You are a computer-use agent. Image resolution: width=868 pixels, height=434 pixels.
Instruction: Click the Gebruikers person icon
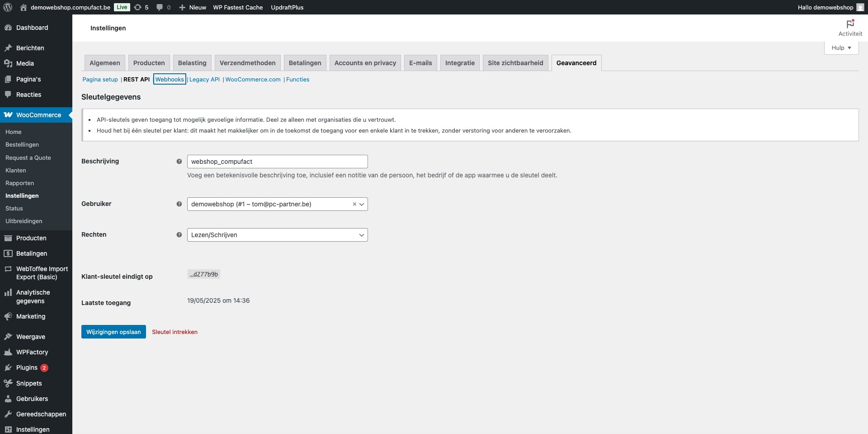(x=8, y=399)
